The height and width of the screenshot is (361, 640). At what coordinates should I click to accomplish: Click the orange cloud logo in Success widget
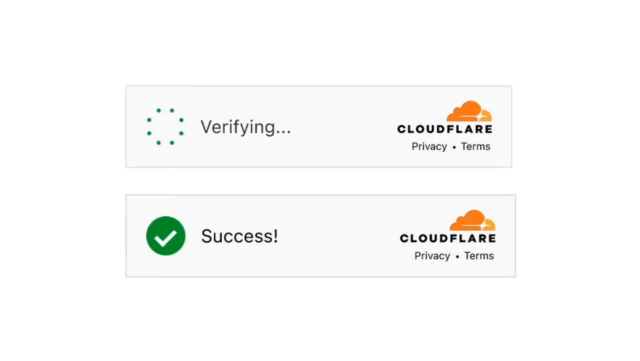pyautogui.click(x=473, y=221)
